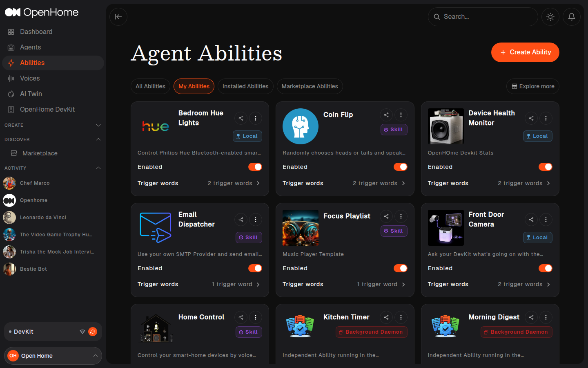Click the Create Ability button
The image size is (588, 368).
pos(525,52)
